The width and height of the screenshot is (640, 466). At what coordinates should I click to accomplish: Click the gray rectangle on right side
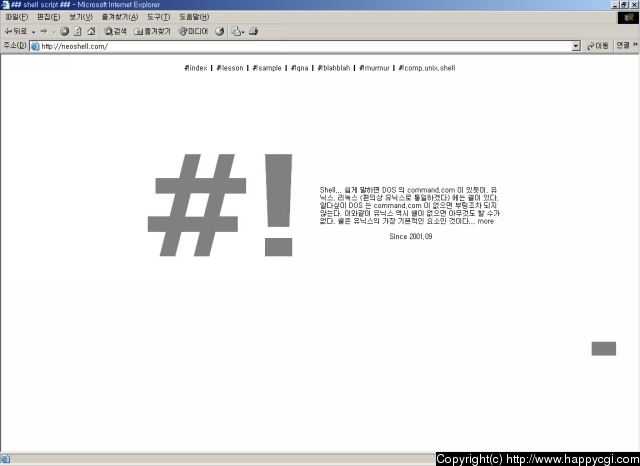[x=603, y=348]
